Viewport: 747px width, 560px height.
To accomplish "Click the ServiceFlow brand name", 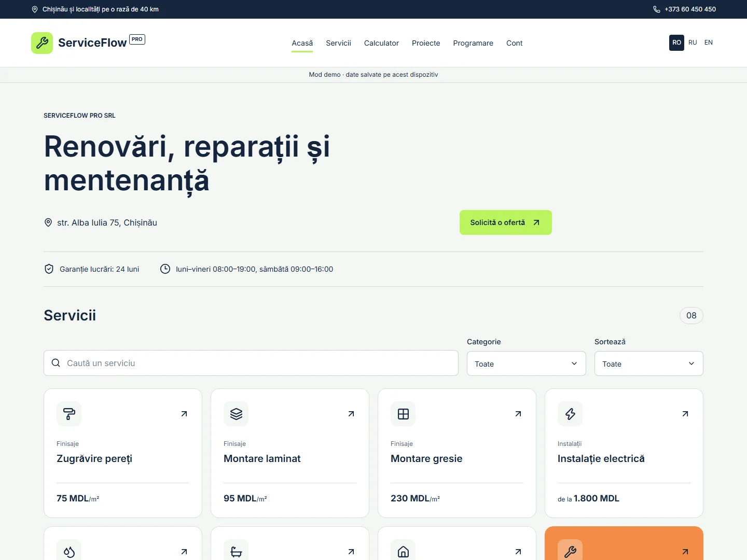I will point(92,43).
